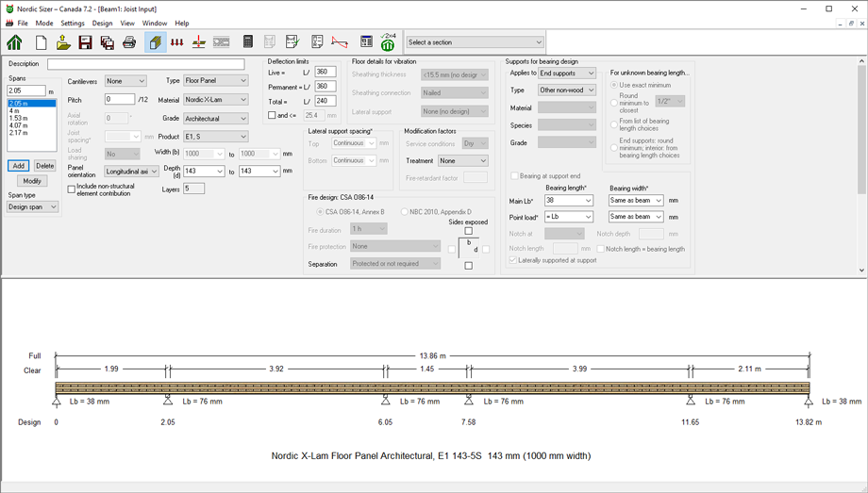Toggle Include non-structural element contribution checkbox
The height and width of the screenshot is (493, 868).
click(72, 189)
